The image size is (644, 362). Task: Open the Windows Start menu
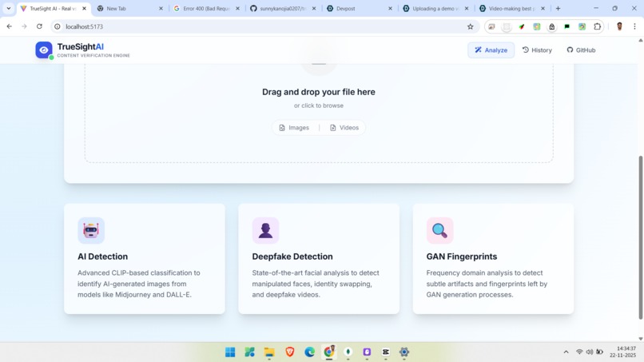230,352
